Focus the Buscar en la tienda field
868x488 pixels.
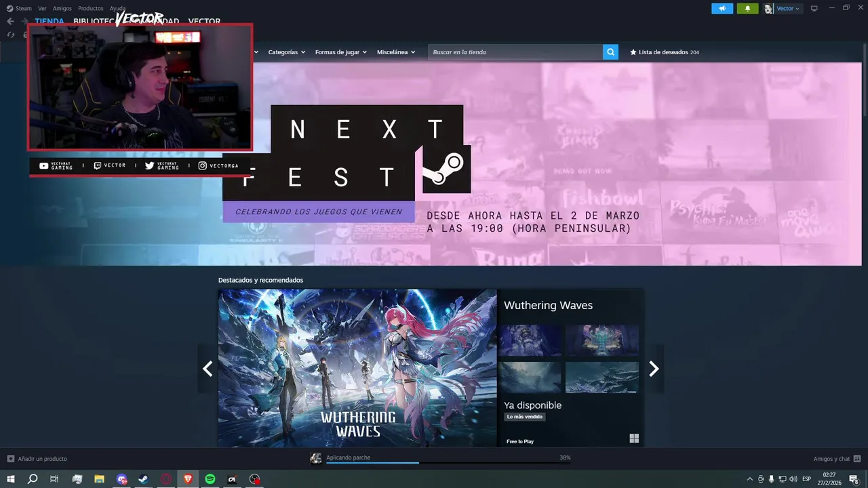pyautogui.click(x=515, y=52)
